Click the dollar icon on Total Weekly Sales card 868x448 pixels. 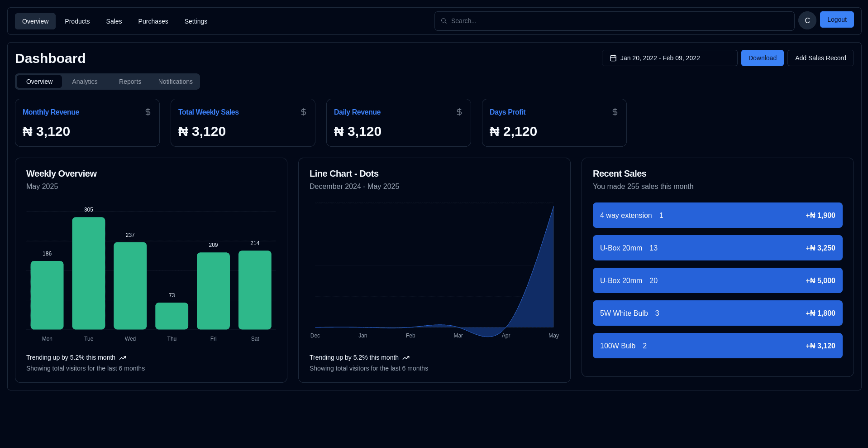(303, 112)
